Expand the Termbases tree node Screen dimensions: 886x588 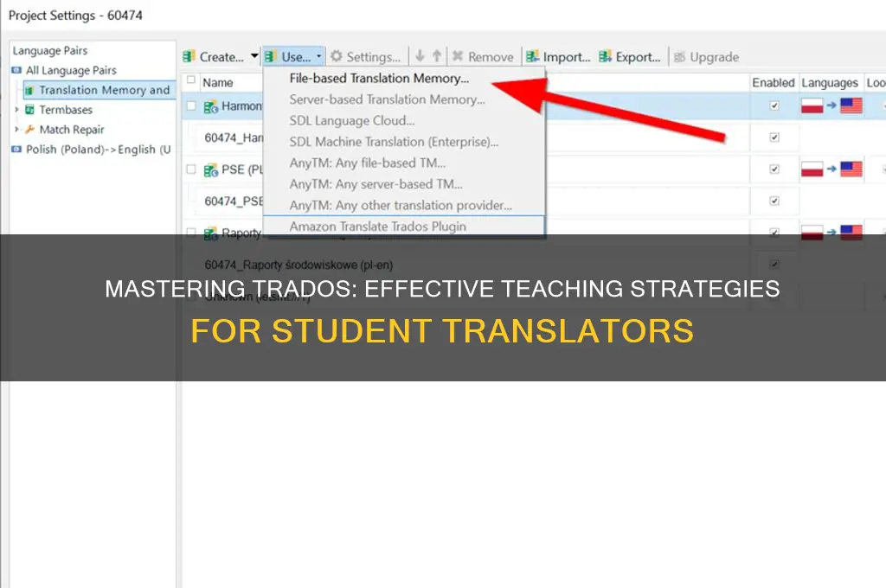point(17,110)
